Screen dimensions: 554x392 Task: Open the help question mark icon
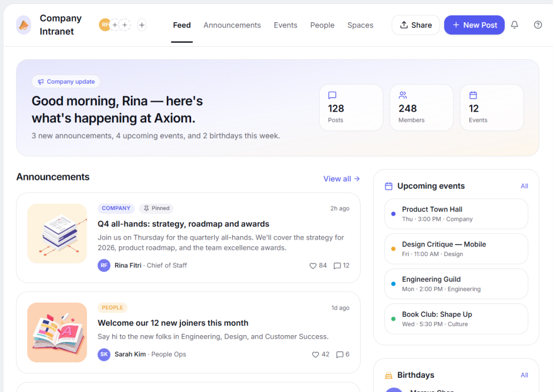538,24
